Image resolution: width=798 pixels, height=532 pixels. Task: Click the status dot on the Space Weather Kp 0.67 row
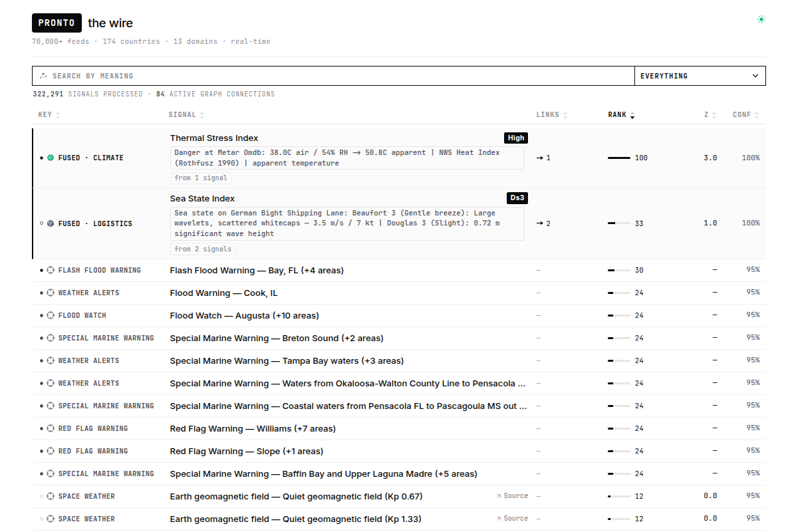click(x=42, y=497)
